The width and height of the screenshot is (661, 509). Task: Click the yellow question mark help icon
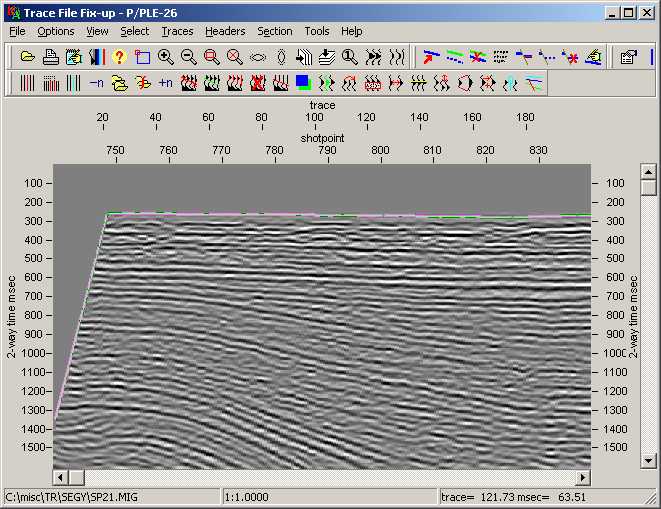point(119,57)
